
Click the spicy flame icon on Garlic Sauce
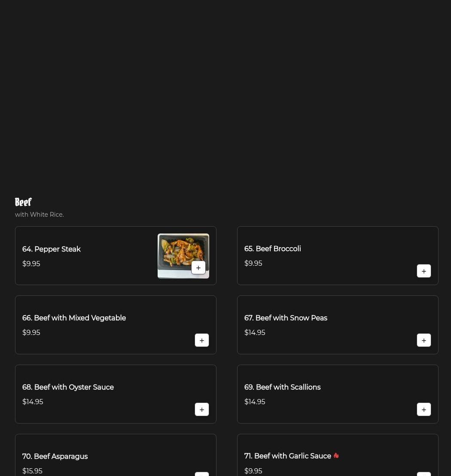tap(336, 455)
